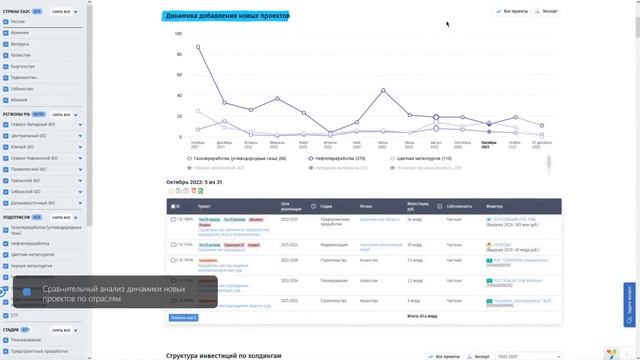Toggle Газопереработка series in chart legend
Screen dimensions: 640x360
[x=237, y=158]
